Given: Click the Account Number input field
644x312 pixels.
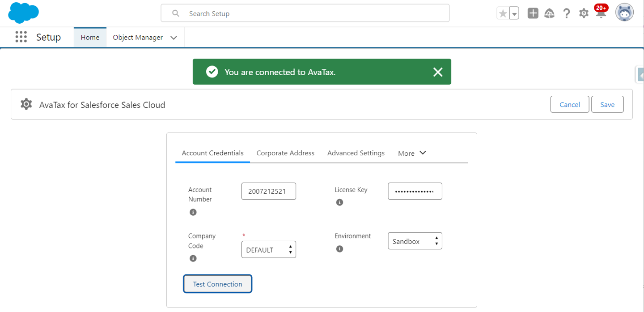Looking at the screenshot, I should pyautogui.click(x=269, y=191).
